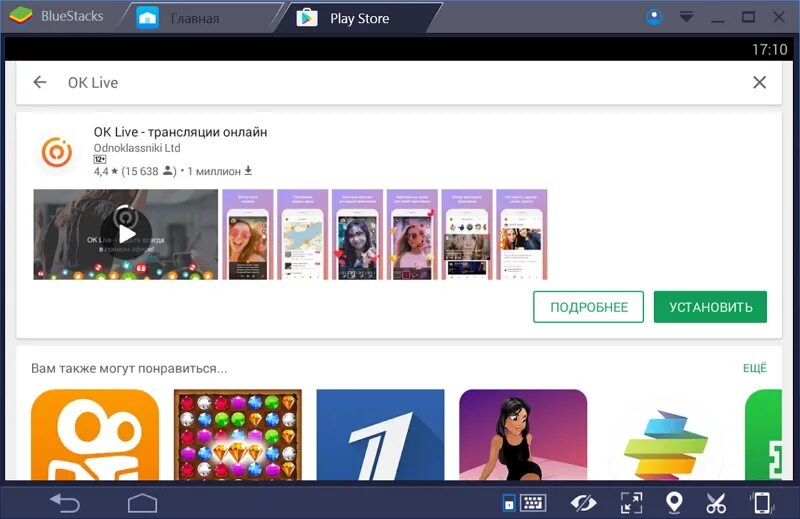This screenshot has height=519, width=800.
Task: Click the shake device phone icon
Action: click(x=762, y=503)
